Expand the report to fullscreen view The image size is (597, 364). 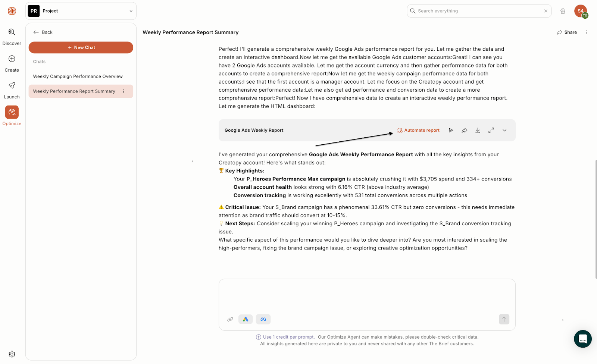tap(491, 130)
